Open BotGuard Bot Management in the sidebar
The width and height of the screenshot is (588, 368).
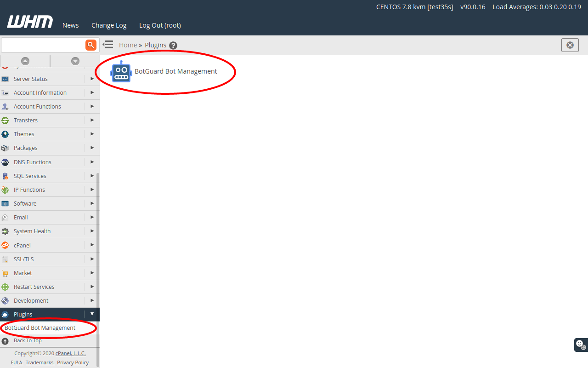pos(40,328)
